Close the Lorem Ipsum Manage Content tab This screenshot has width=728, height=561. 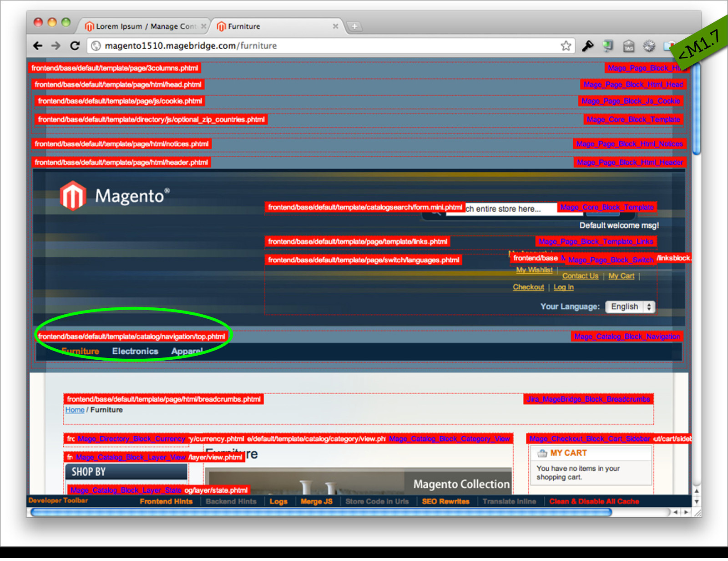click(x=204, y=26)
